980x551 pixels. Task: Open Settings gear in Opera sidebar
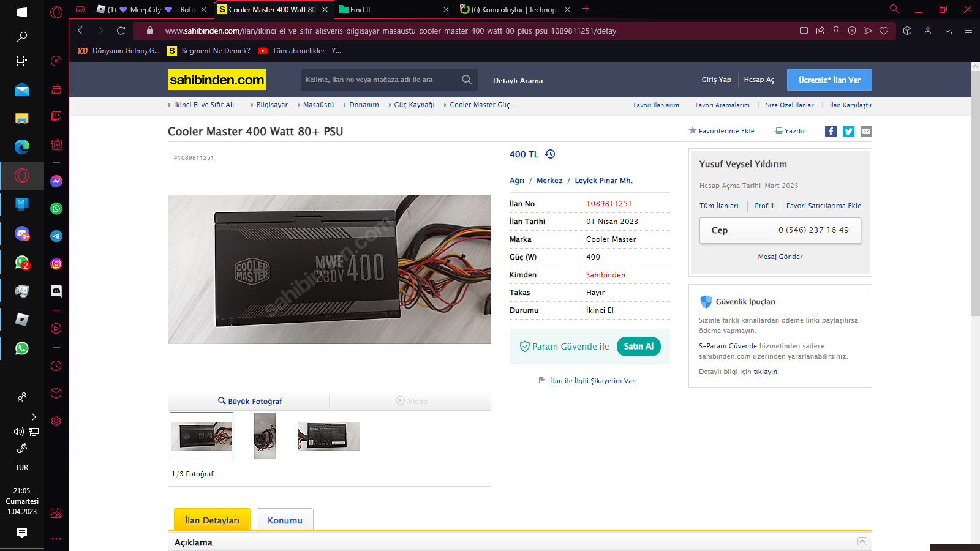(56, 421)
